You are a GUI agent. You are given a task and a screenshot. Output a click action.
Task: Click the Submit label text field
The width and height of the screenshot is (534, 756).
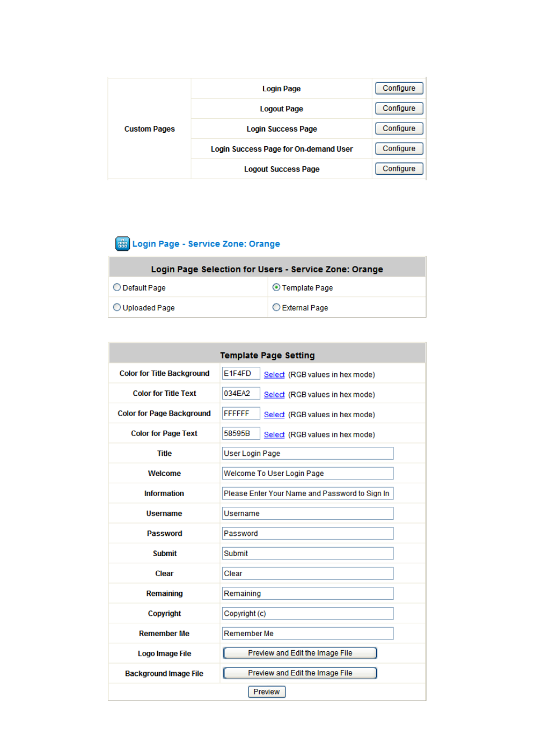[x=308, y=554]
